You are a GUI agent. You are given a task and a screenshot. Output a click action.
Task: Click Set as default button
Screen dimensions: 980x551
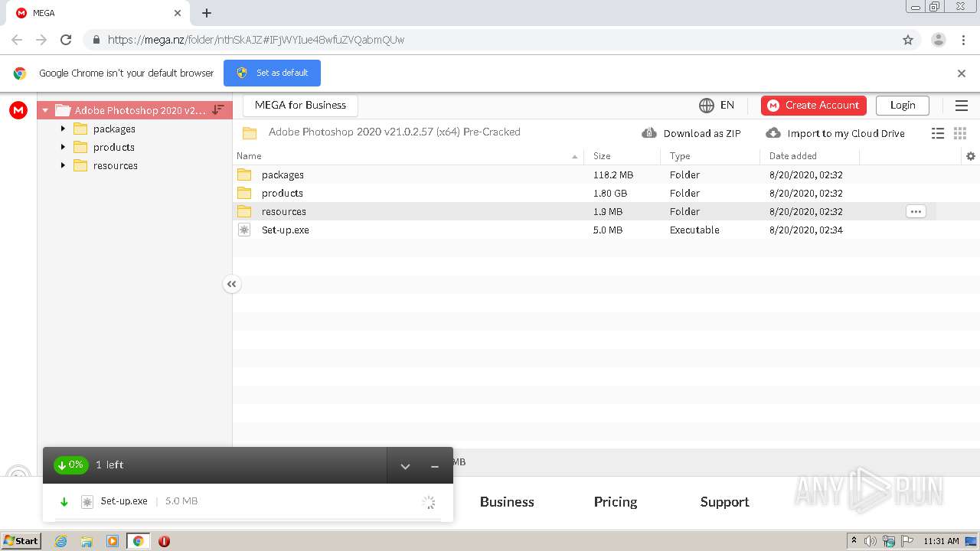(272, 73)
